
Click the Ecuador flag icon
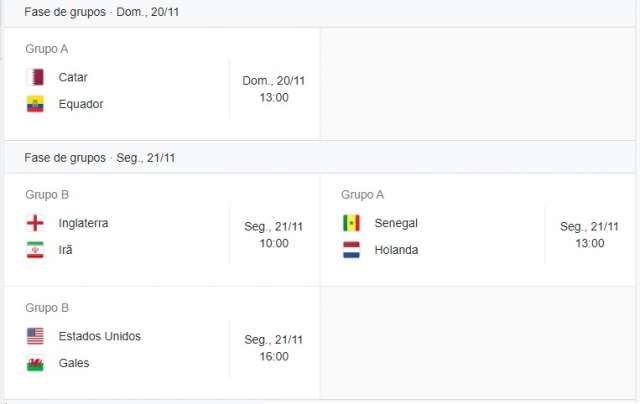(x=35, y=104)
